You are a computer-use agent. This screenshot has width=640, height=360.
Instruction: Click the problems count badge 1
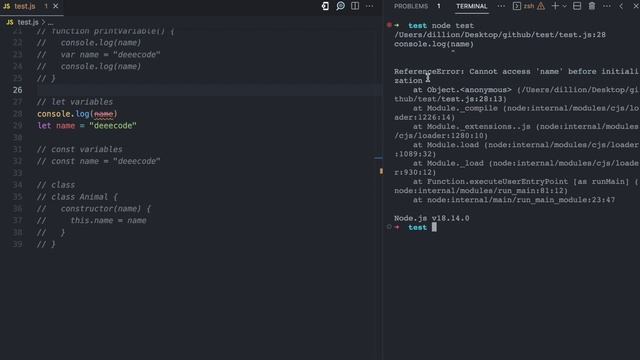[x=439, y=6]
